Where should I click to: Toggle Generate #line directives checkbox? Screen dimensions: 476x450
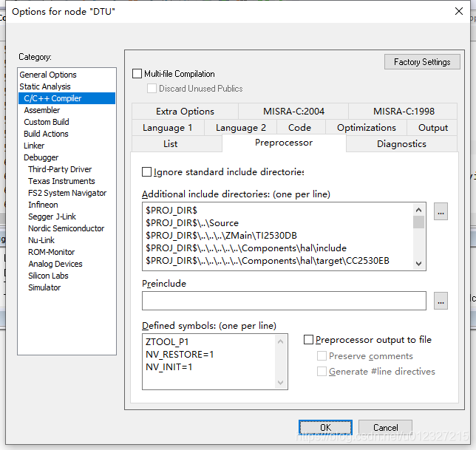[x=322, y=371]
